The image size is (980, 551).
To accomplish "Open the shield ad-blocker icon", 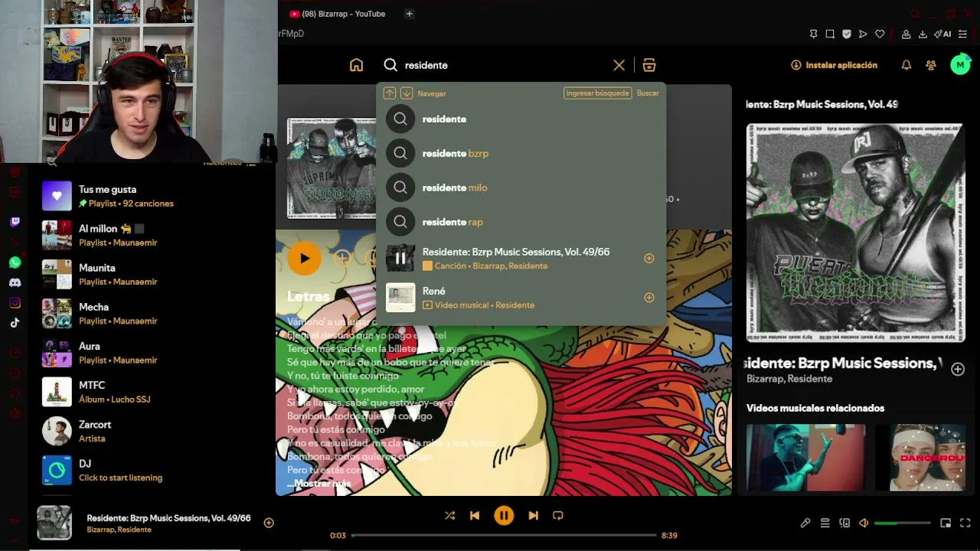I will coord(847,34).
